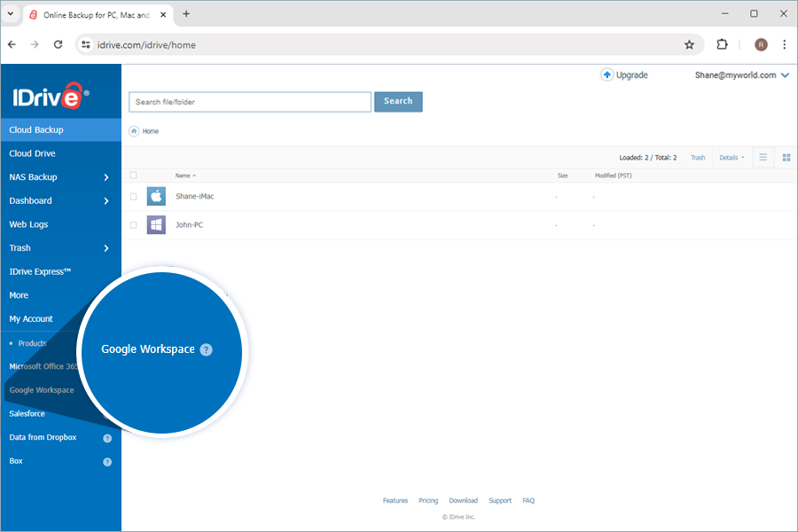This screenshot has height=532, width=798.
Task: Select Salesforce in sidebar
Action: tap(27, 414)
